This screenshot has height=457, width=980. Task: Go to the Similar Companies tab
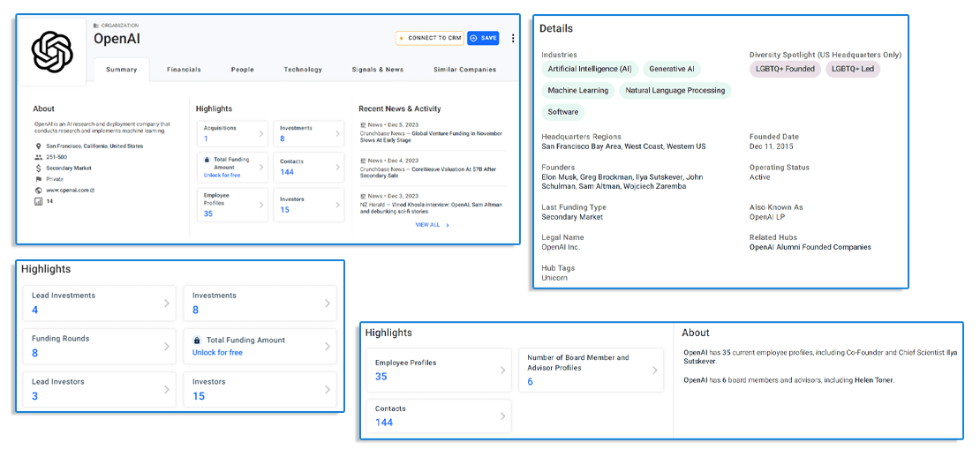[465, 70]
